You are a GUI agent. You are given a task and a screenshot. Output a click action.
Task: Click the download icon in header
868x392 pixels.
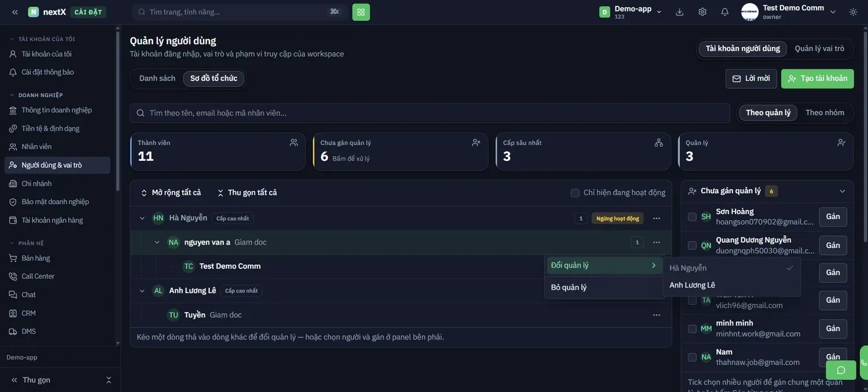(x=680, y=12)
